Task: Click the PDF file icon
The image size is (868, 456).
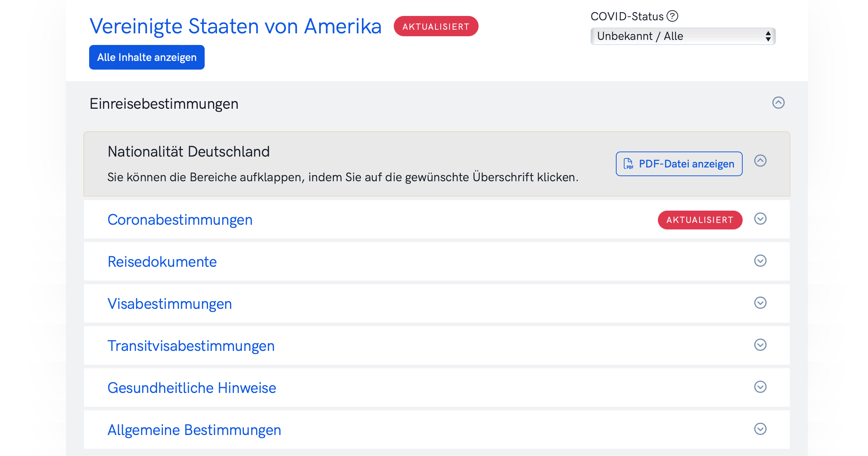Action: pos(628,164)
